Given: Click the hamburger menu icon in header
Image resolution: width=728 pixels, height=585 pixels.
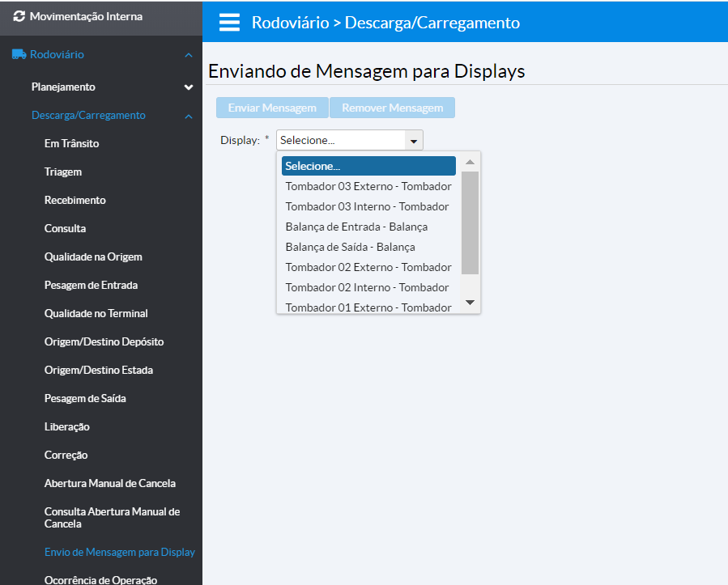Looking at the screenshot, I should pos(229,23).
